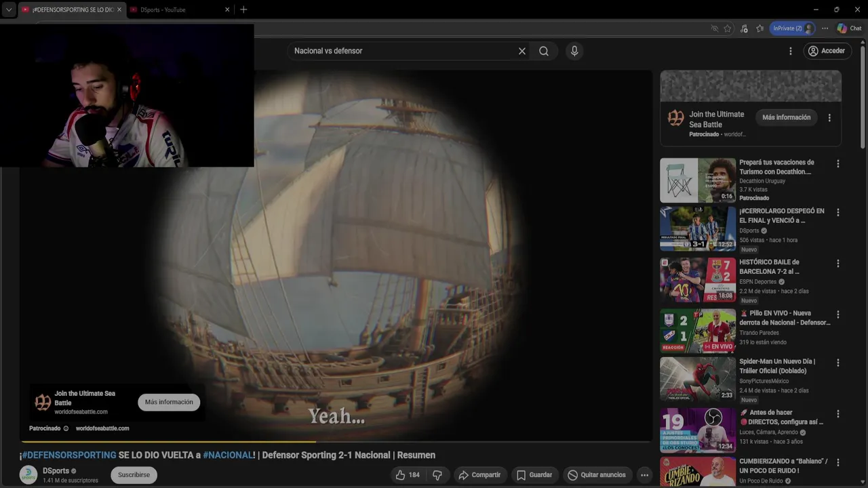Open options for ¡CERROLARGO DESPEGÓ video

838,212
